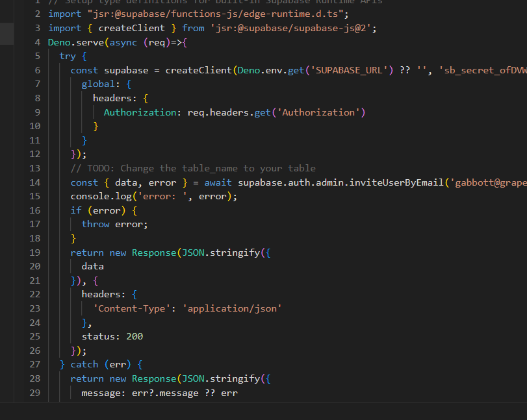Viewport: 527px width, 420px height.
Task: Click the 'application/json' string
Action: pos(232,308)
